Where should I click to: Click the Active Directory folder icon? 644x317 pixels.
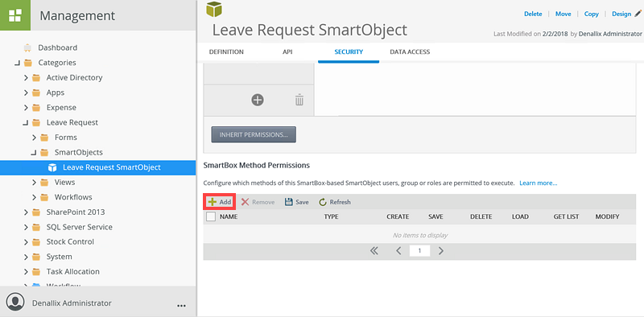(36, 77)
